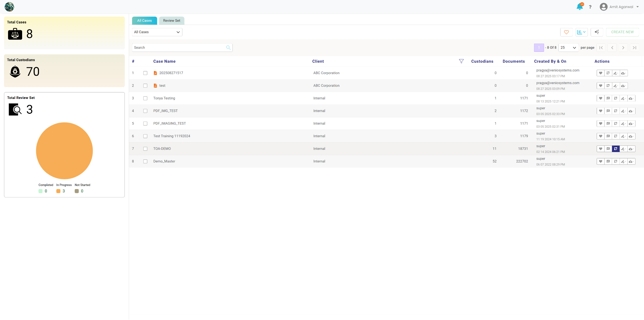The image size is (644, 320).
Task: Click the CREATE NEW button
Action: tap(622, 32)
